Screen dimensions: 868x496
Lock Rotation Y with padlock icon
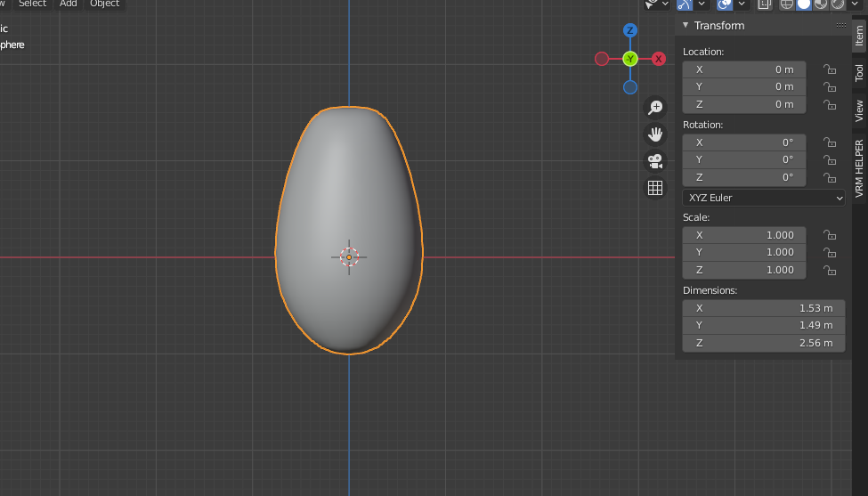(829, 160)
